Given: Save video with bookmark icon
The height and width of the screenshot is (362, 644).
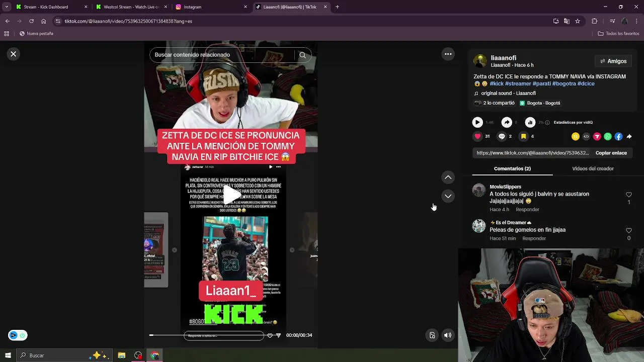Looking at the screenshot, I should coord(524,136).
